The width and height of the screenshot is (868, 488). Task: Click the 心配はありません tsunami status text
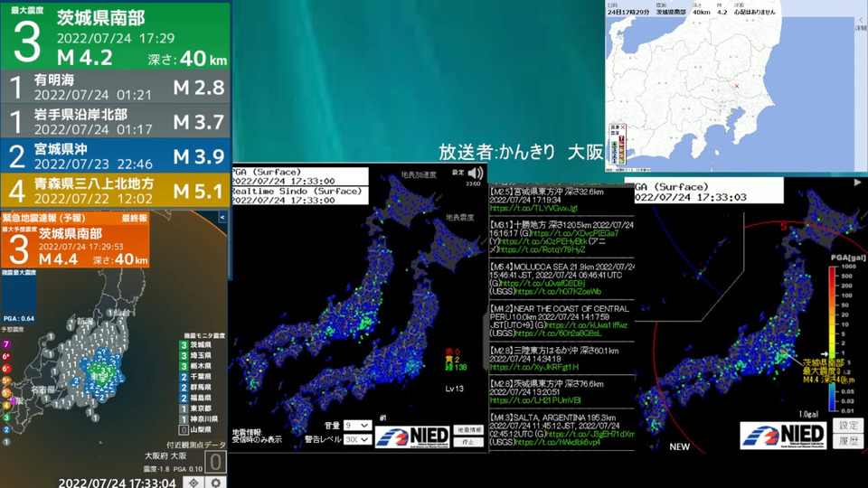tap(754, 12)
